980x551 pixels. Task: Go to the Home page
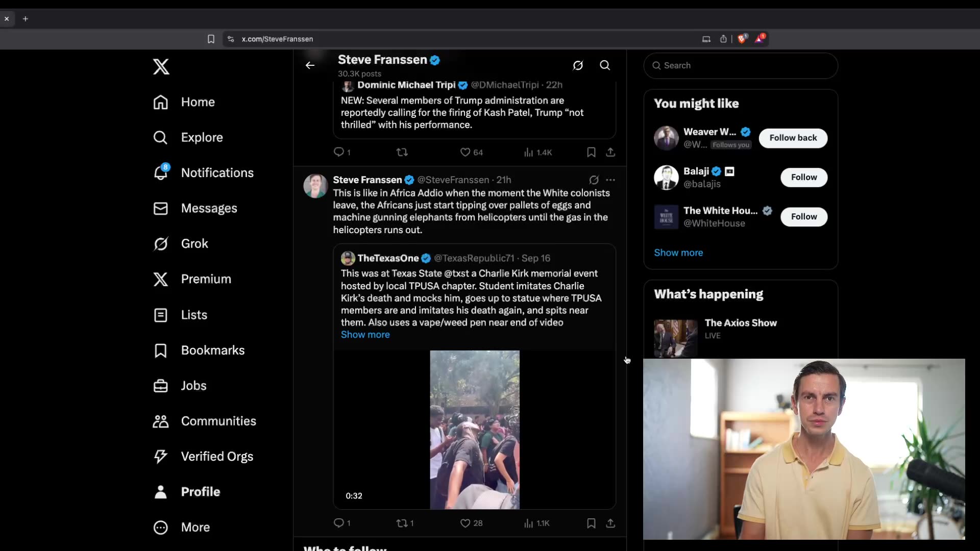click(184, 102)
